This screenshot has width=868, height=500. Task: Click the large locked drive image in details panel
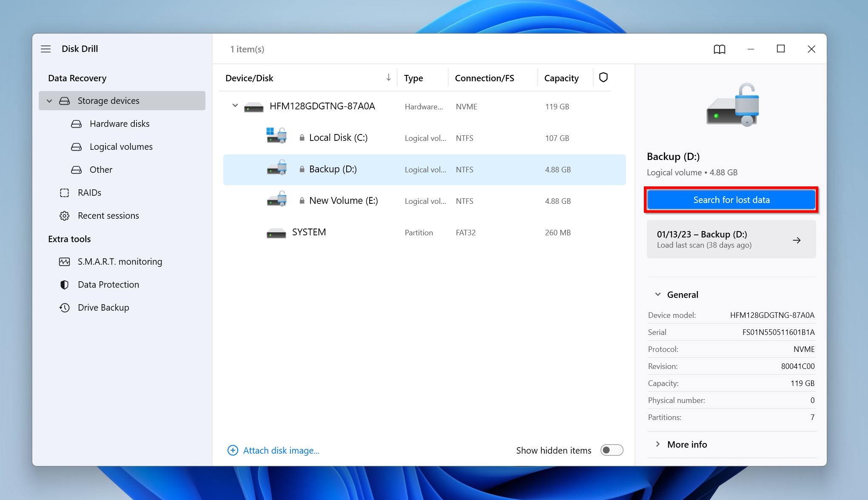[733, 105]
